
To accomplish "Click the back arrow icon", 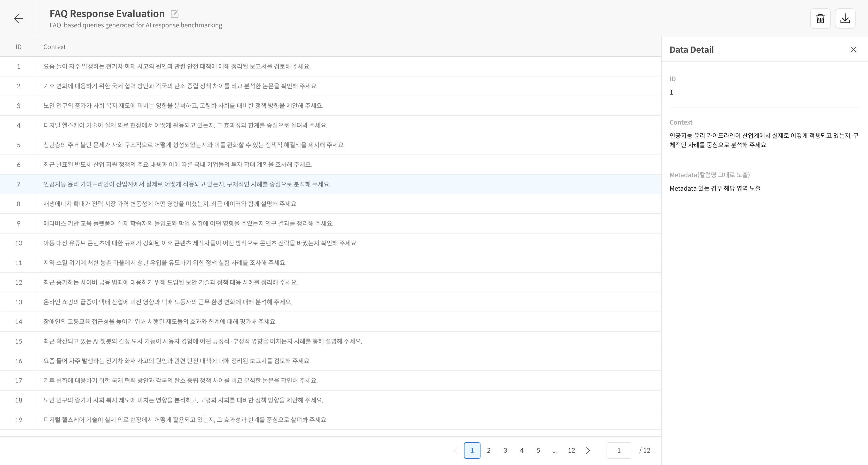I will tap(19, 19).
